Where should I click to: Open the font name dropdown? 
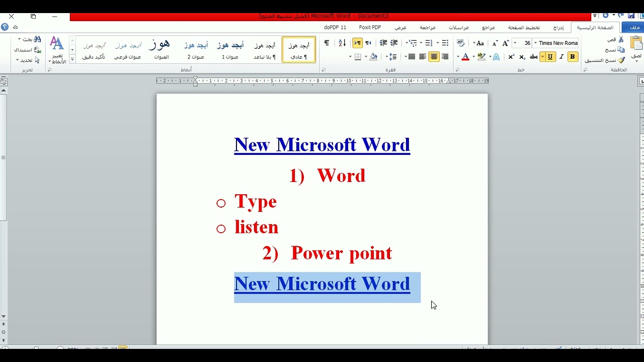point(535,43)
